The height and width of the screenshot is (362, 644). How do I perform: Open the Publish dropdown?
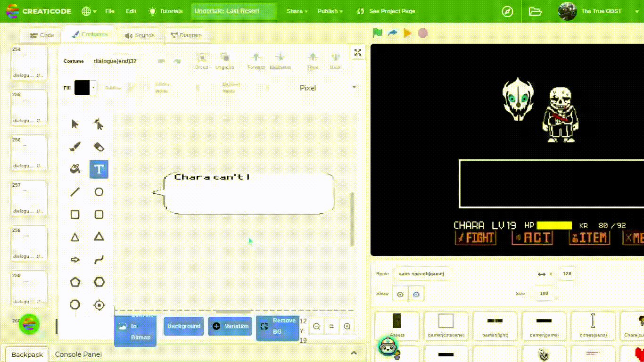[x=330, y=11]
